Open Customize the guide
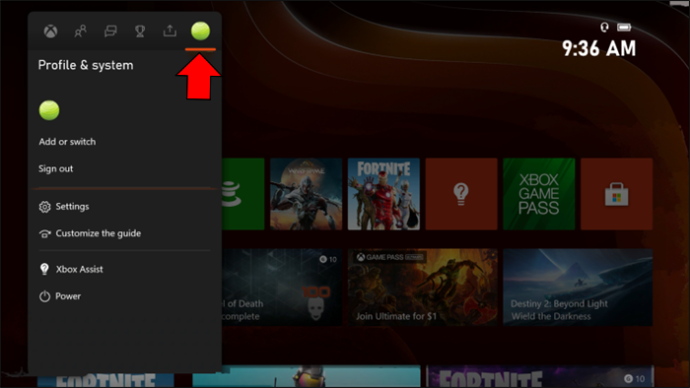This screenshot has width=690, height=388. coord(90,233)
